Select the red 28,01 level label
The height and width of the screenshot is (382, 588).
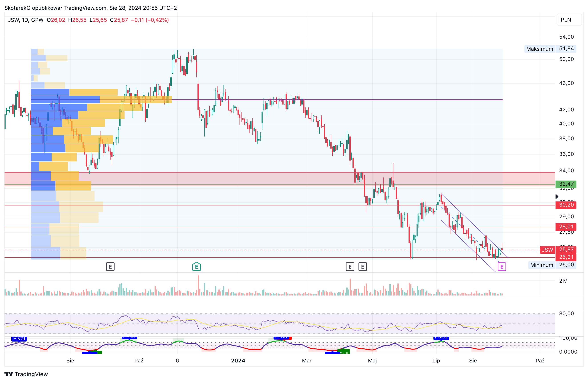(566, 227)
